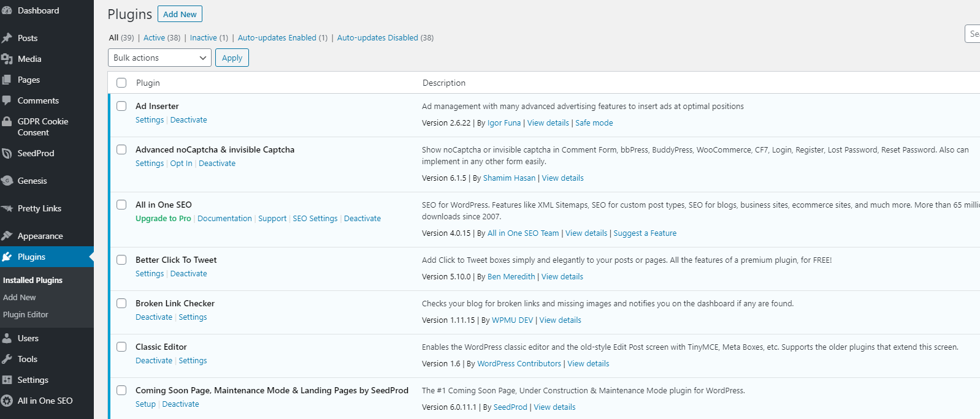Image resolution: width=980 pixels, height=419 pixels.
Task: Check the Coming Soon Page plugin checkbox
Action: (x=121, y=390)
